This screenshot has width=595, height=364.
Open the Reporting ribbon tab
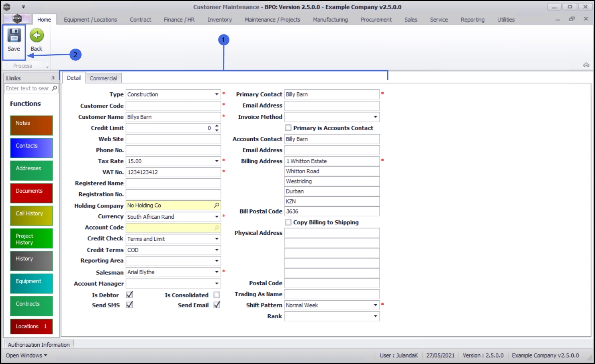(472, 20)
